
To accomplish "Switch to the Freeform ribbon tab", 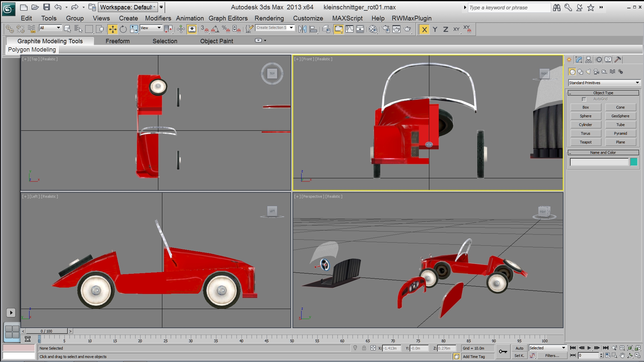I will pyautogui.click(x=117, y=41).
